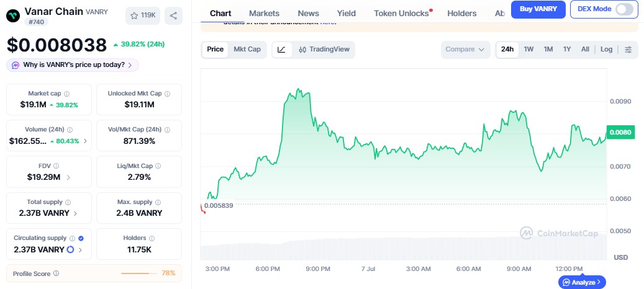This screenshot has height=289, width=644.
Task: Click the $19.11M unlocked market cap value
Action: [x=139, y=105]
